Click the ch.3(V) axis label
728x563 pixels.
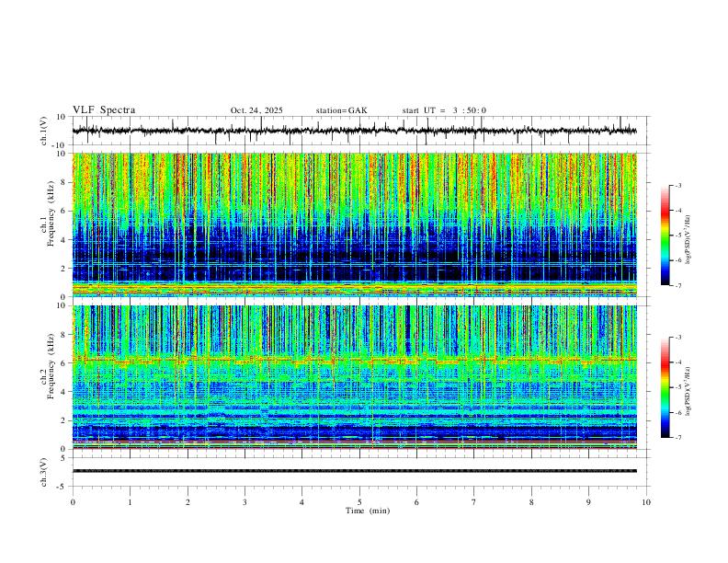tap(44, 472)
